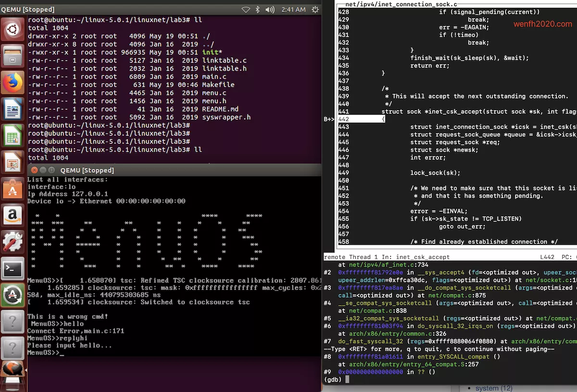
Task: Open the Bluetooth indicator menu
Action: click(x=258, y=10)
